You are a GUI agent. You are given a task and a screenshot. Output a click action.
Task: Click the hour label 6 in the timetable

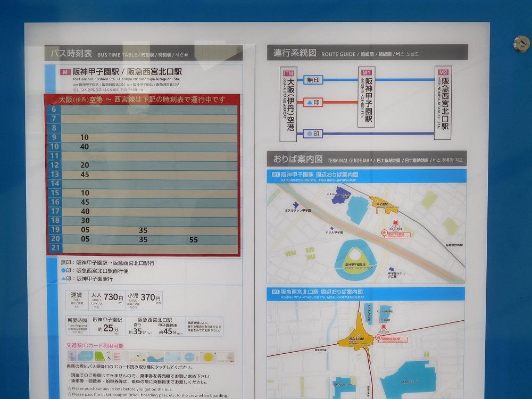[x=54, y=109]
